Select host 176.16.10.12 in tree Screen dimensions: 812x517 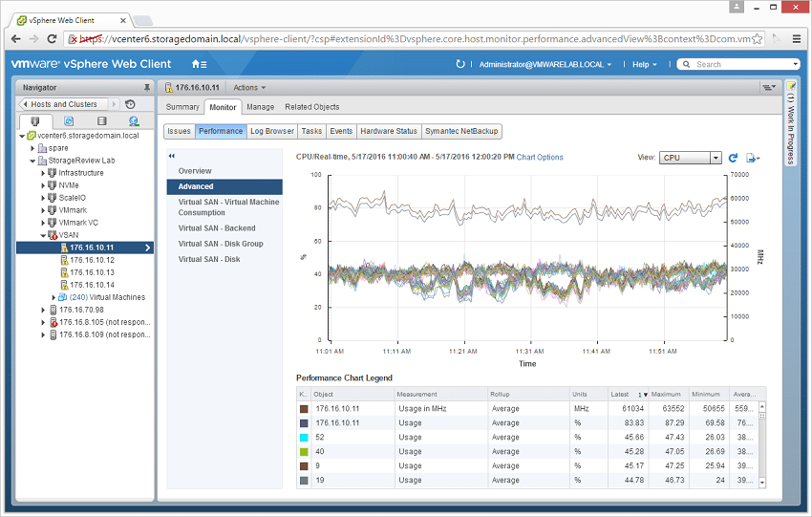click(x=92, y=260)
